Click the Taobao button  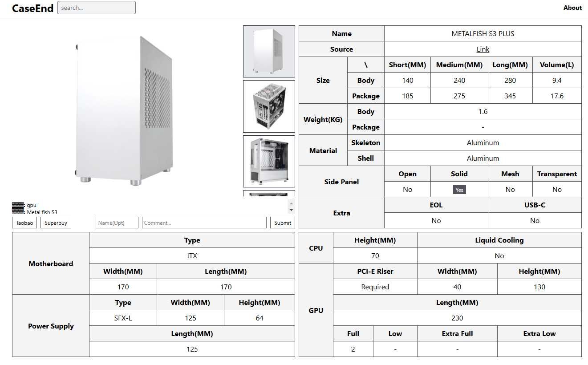coord(24,223)
